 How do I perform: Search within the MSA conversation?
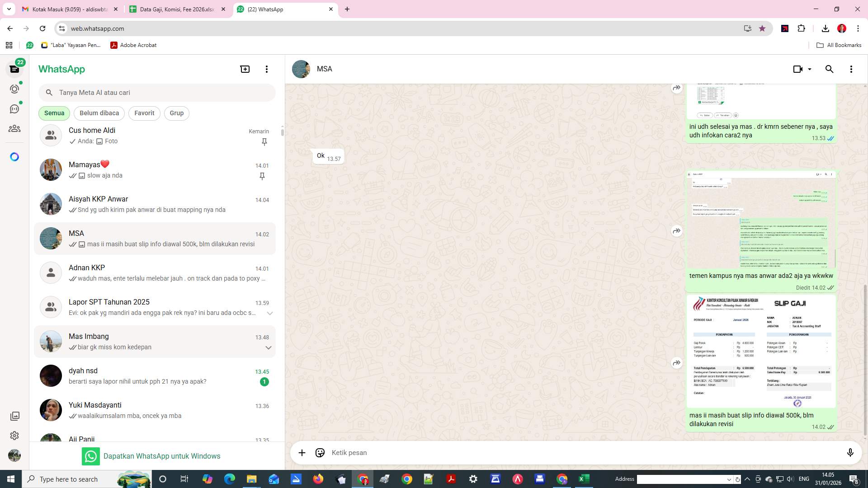coord(829,69)
